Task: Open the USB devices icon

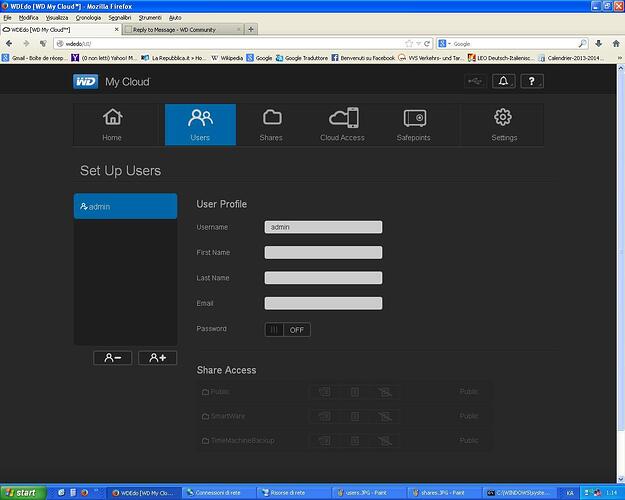Action: 475,81
